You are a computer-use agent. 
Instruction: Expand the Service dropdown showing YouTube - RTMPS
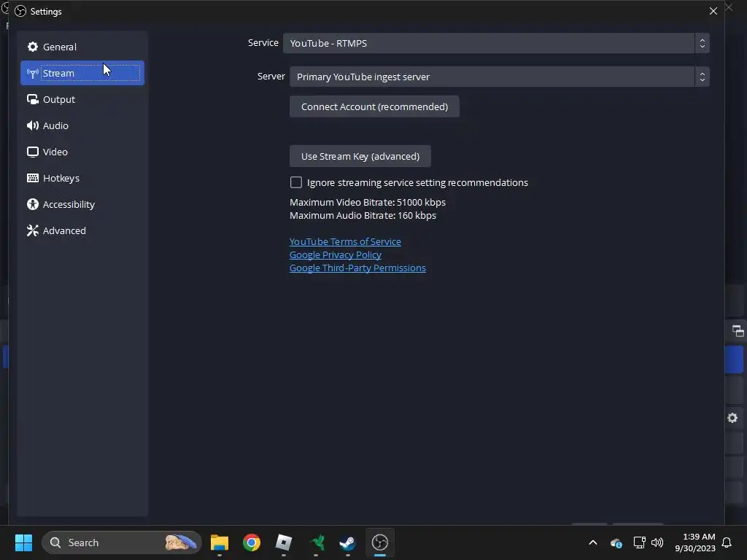(496, 43)
